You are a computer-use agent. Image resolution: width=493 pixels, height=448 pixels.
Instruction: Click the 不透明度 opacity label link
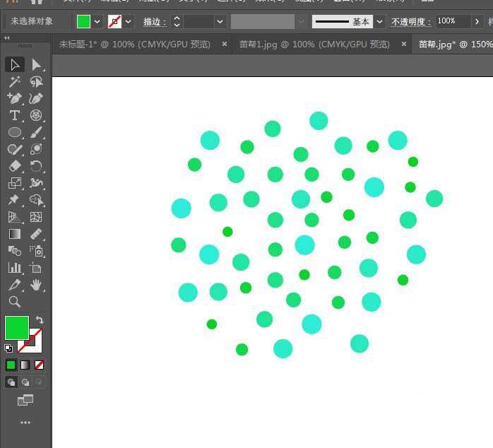(x=410, y=22)
